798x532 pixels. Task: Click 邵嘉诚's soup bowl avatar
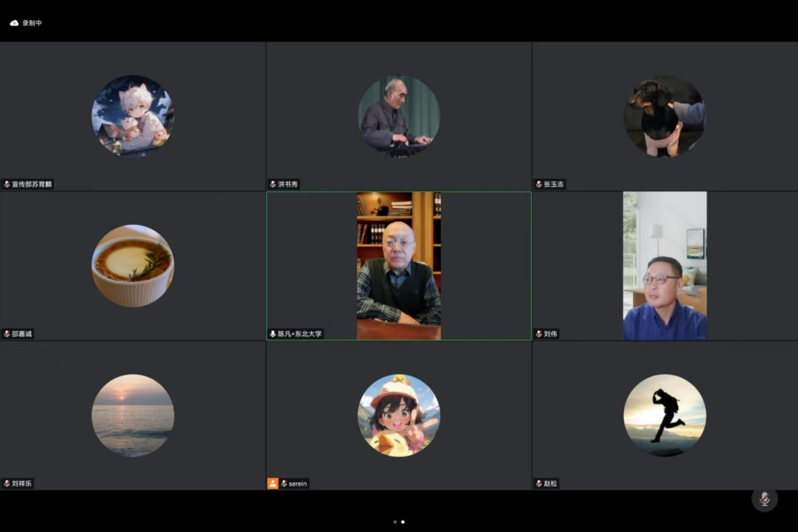133,266
